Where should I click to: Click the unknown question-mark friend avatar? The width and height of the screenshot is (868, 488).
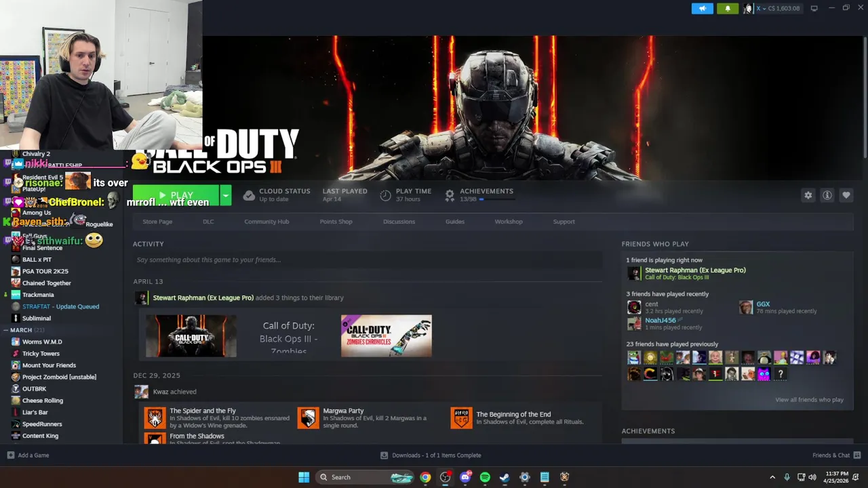pyautogui.click(x=781, y=374)
